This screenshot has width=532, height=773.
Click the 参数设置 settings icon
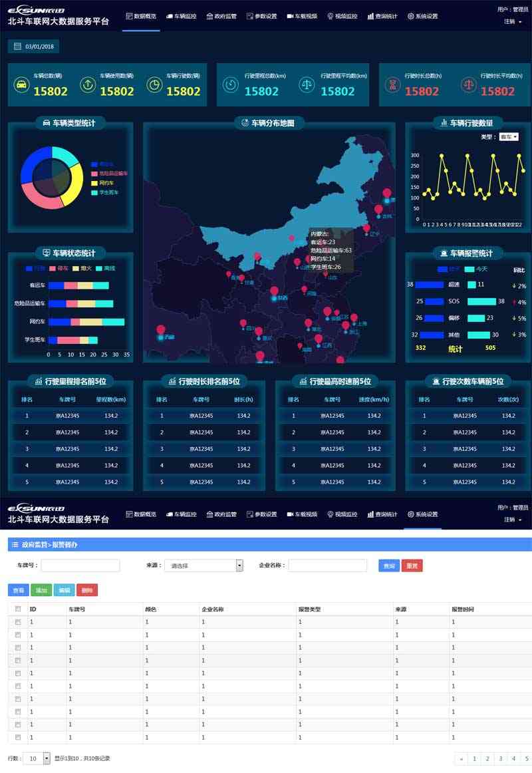click(251, 15)
